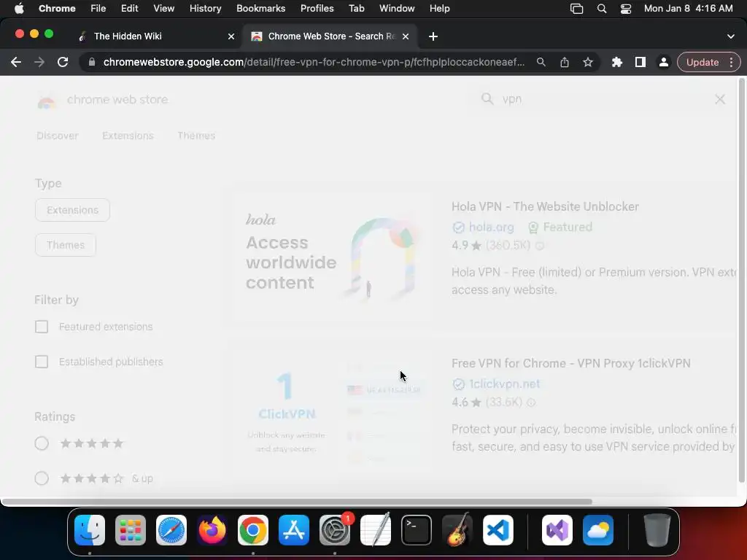Go back using the browser back arrow
This screenshot has width=747, height=560.
[x=16, y=63]
